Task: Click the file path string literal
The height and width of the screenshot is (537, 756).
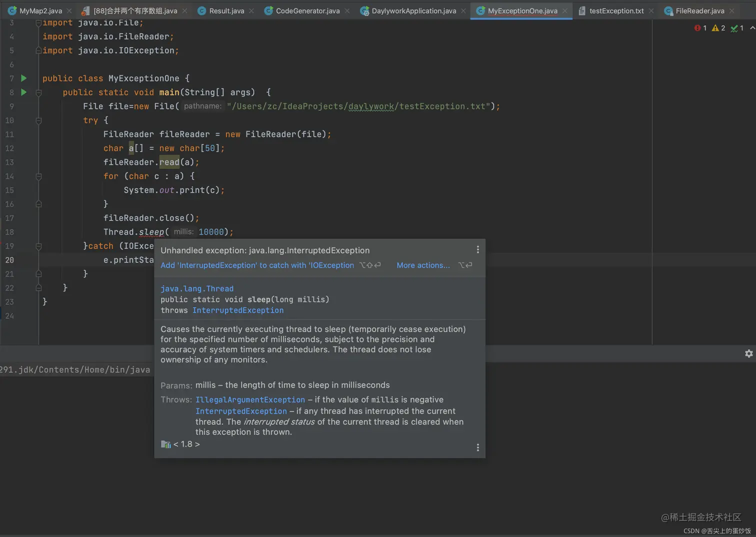Action: 358,106
